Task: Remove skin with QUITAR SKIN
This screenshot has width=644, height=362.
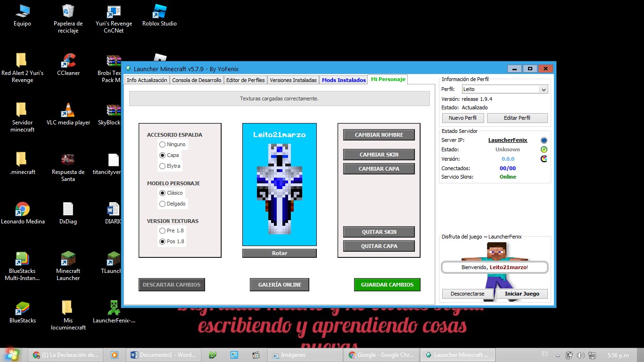Action: pos(379,232)
